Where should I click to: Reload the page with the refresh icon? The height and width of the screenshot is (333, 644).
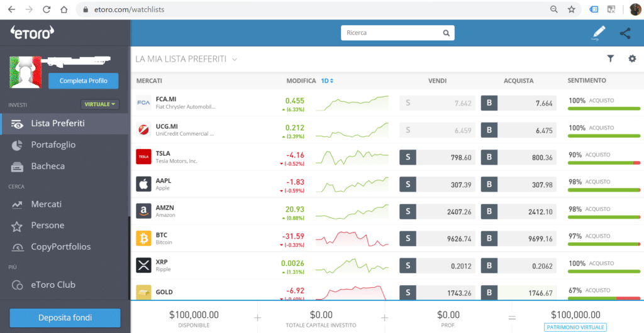click(47, 9)
